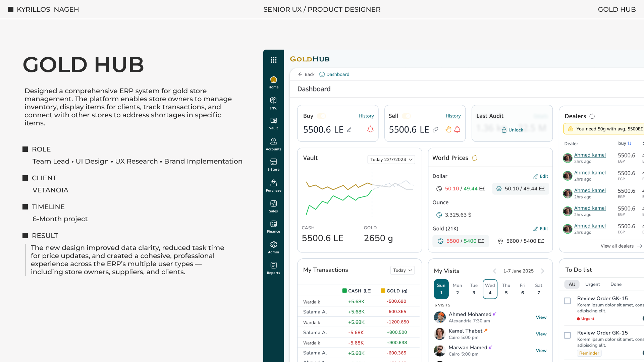Open the Vault sidebar section
Image resolution: width=644 pixels, height=362 pixels.
tap(273, 123)
